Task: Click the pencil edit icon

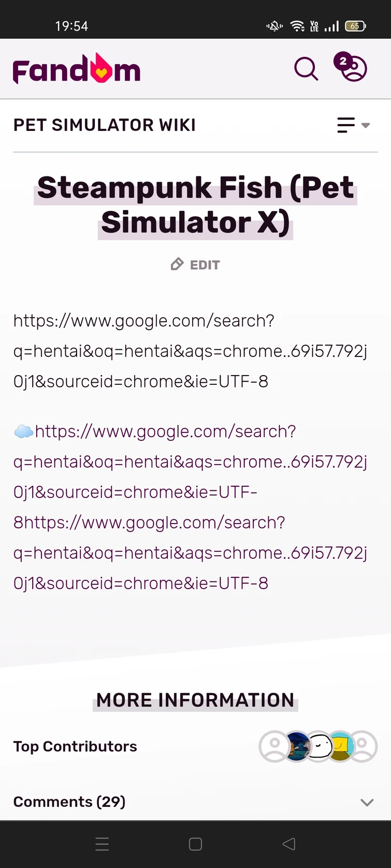Action: (x=177, y=265)
